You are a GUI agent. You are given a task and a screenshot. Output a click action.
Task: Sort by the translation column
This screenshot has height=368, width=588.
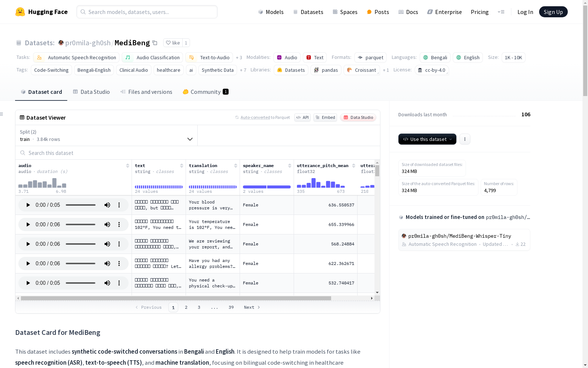pyautogui.click(x=236, y=166)
